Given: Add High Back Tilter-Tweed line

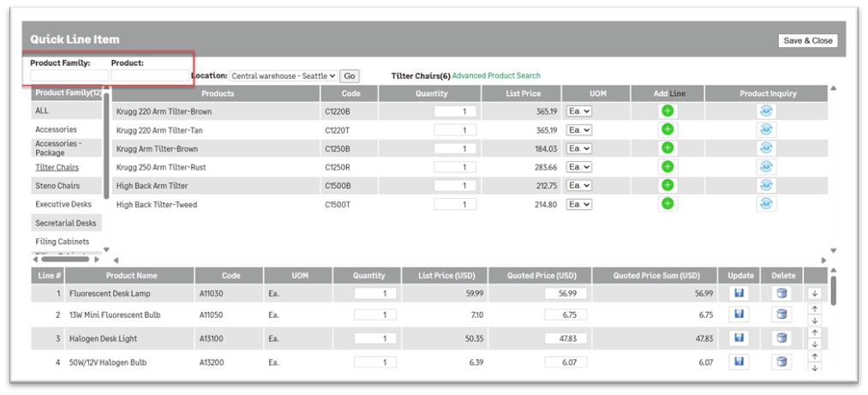Looking at the screenshot, I should pos(667,204).
